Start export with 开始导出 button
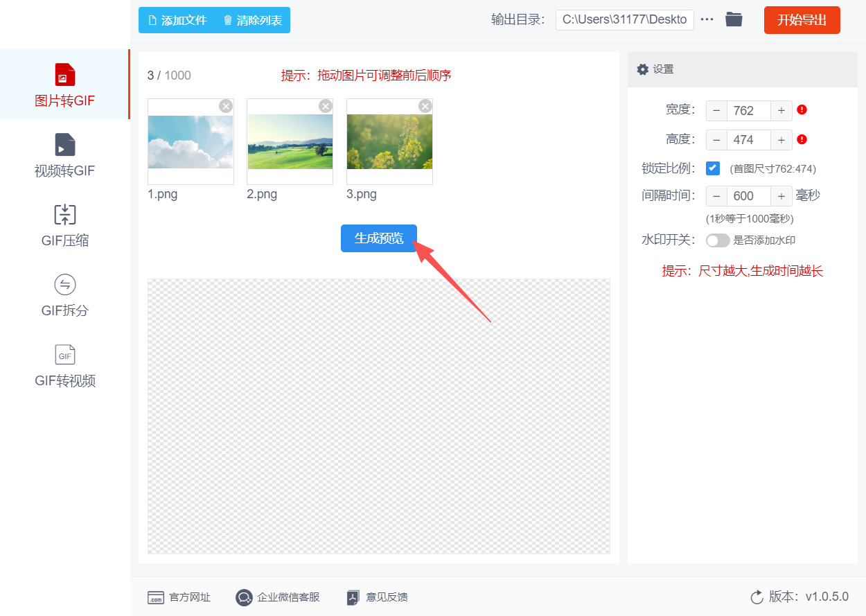The width and height of the screenshot is (866, 616). pyautogui.click(x=802, y=20)
